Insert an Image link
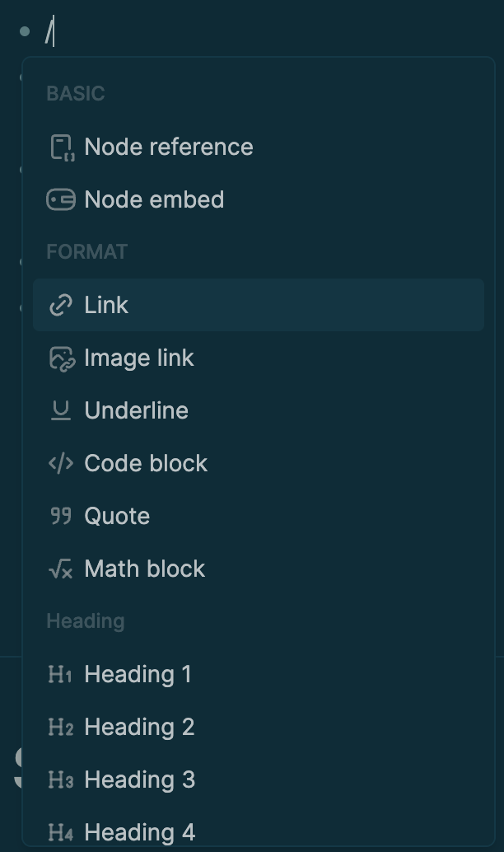This screenshot has height=852, width=504. 139,358
